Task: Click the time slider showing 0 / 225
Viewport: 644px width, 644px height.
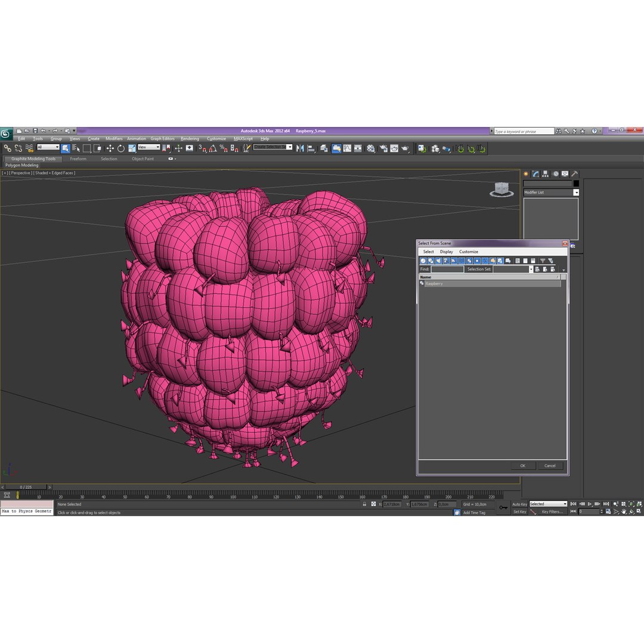Action: coord(26,487)
